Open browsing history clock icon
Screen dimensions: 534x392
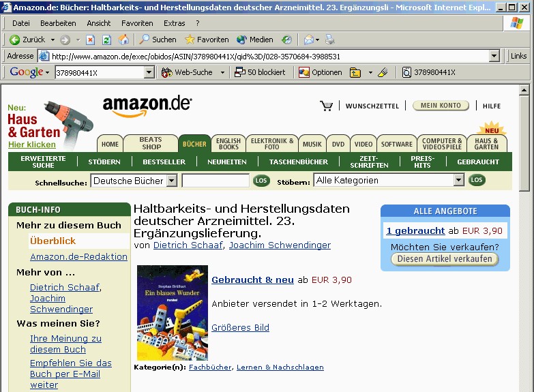click(286, 40)
